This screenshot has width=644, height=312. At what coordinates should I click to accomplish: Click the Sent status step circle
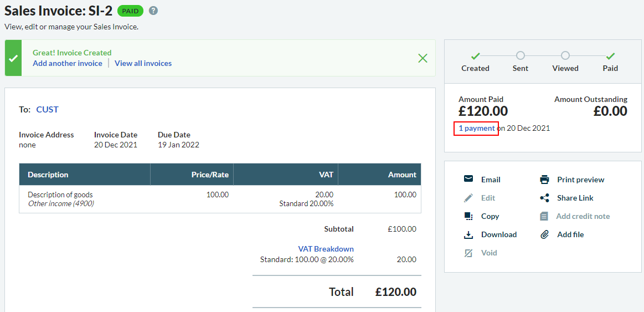pos(520,55)
